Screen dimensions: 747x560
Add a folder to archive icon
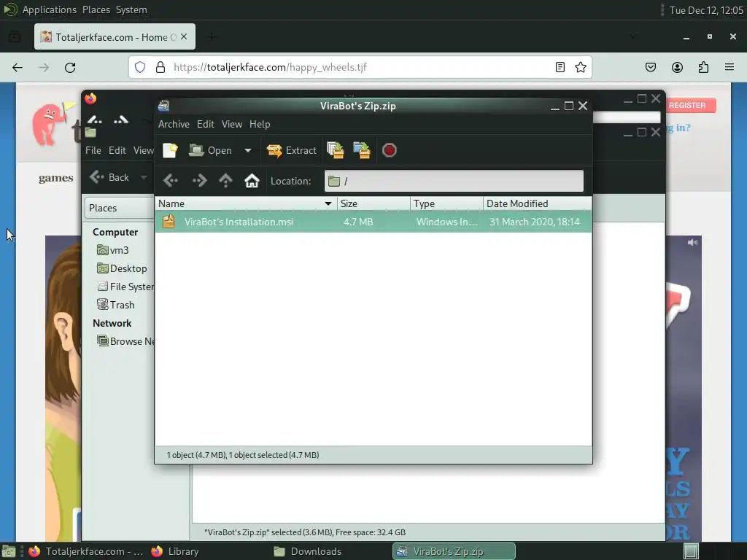click(362, 150)
